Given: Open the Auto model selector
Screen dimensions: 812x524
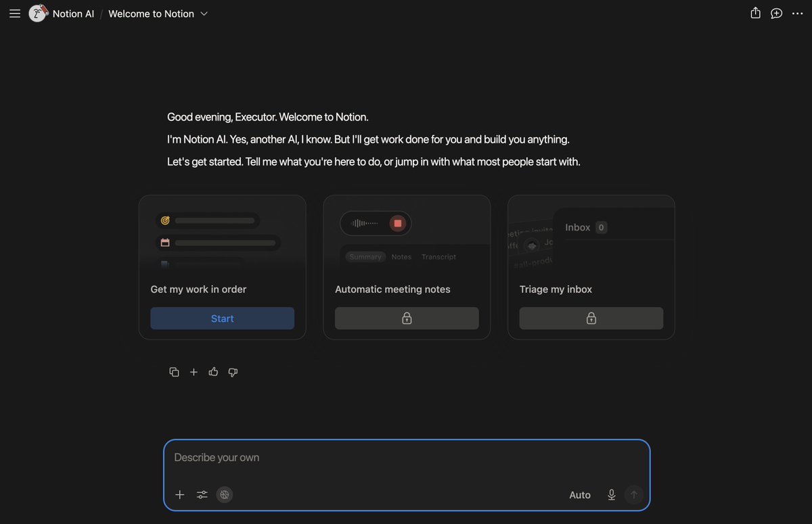Looking at the screenshot, I should pos(580,495).
